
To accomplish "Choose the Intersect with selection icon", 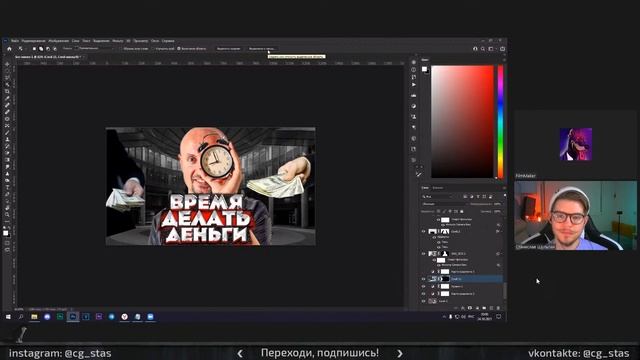I will [55, 49].
